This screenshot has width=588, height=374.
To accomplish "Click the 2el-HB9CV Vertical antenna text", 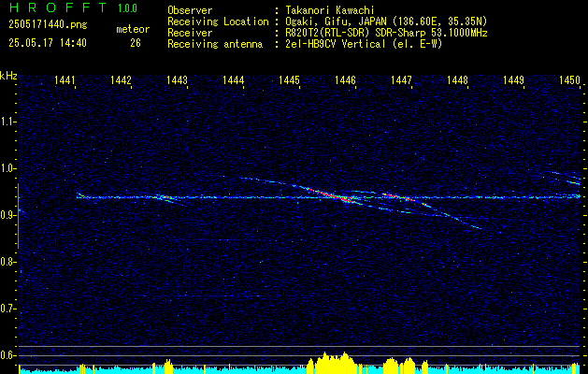I will [364, 44].
